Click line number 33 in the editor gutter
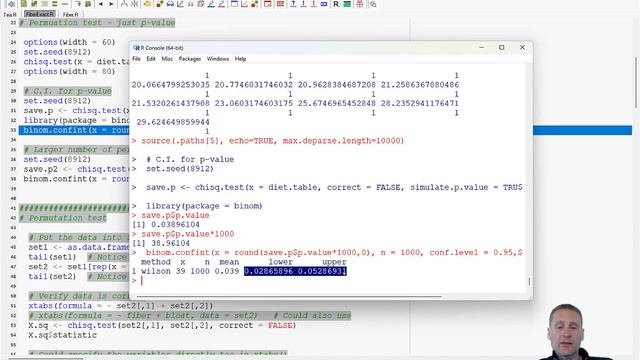Screen dimensions: 640x360 pos(13,130)
